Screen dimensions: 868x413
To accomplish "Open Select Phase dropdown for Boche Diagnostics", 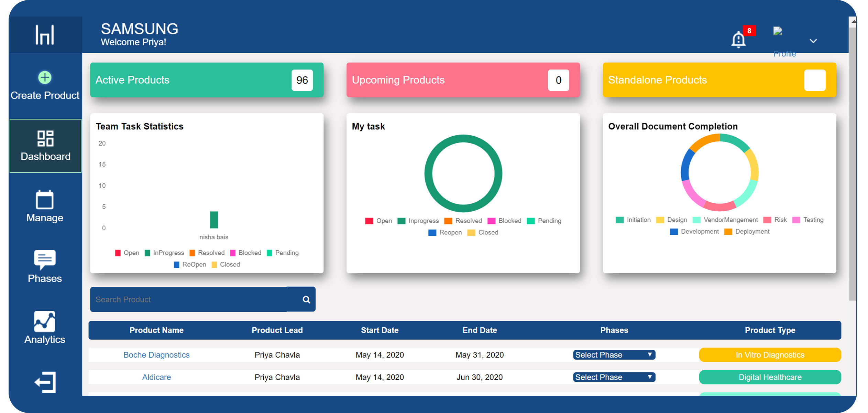I will pos(614,355).
